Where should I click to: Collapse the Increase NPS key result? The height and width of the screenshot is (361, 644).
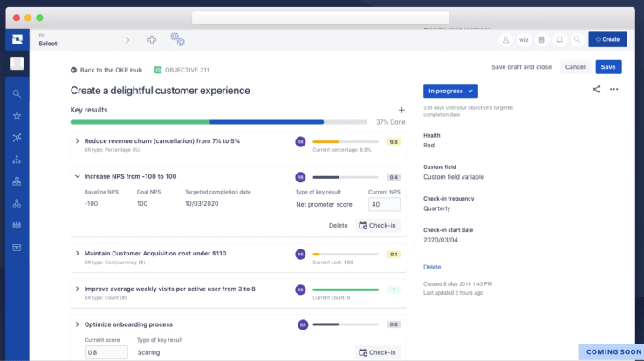tap(77, 176)
